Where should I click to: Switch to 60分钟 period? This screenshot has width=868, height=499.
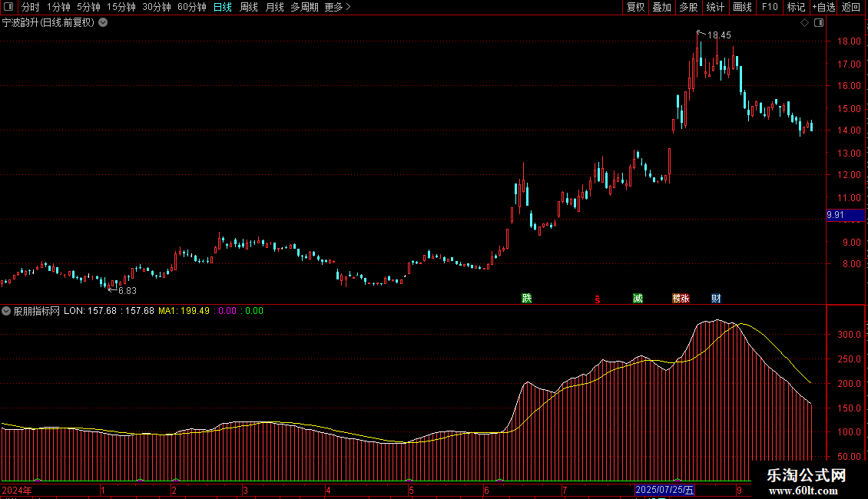click(191, 7)
